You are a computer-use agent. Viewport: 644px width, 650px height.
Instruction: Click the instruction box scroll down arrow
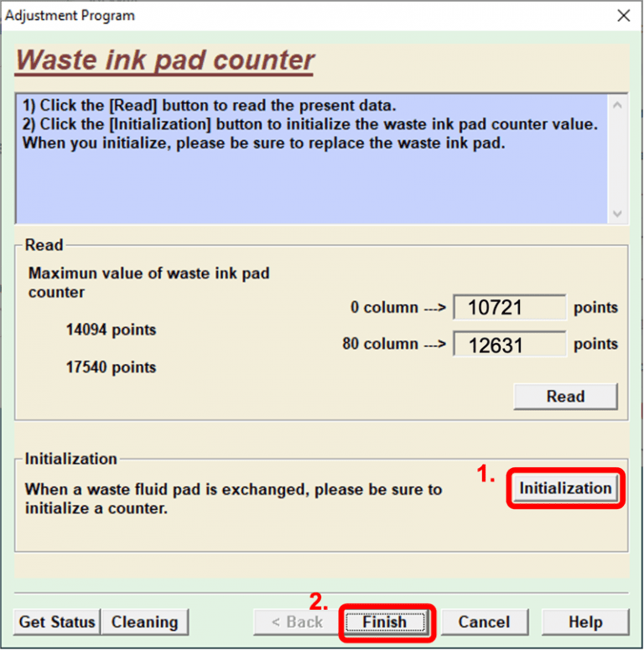tap(617, 214)
